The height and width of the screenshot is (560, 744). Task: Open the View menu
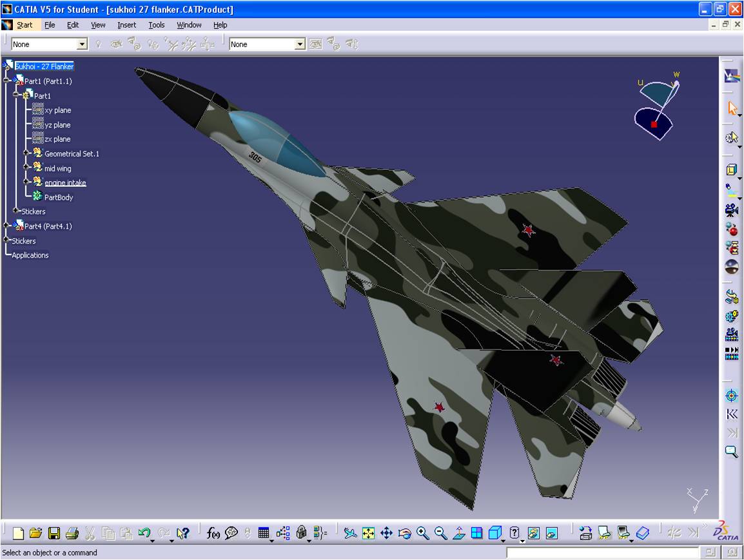click(x=98, y=24)
